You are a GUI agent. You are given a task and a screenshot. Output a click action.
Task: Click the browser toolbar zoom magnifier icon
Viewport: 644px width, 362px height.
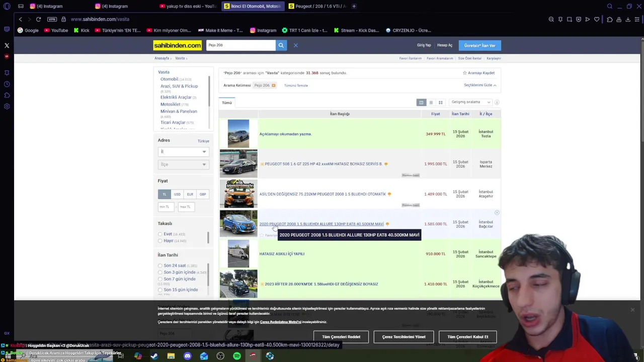tap(551, 19)
